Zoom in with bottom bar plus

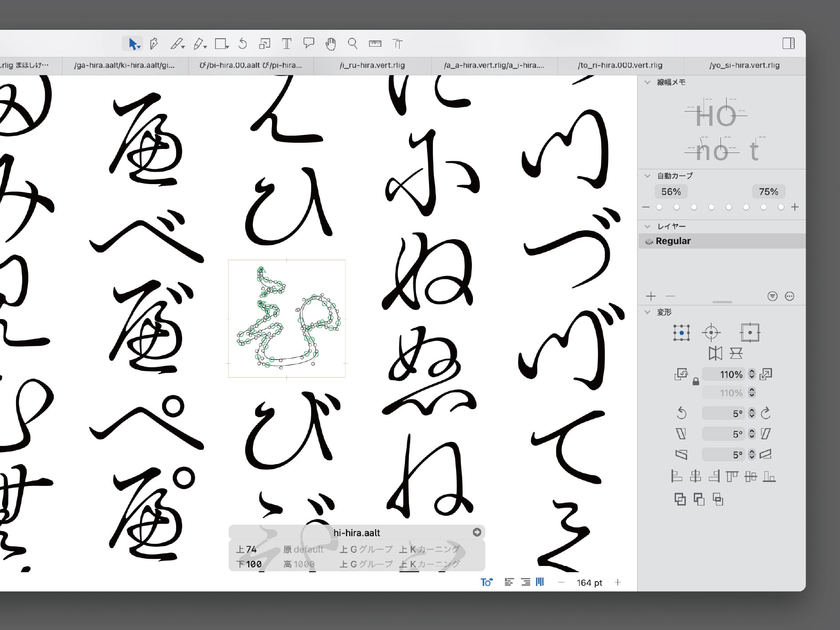pos(618,582)
